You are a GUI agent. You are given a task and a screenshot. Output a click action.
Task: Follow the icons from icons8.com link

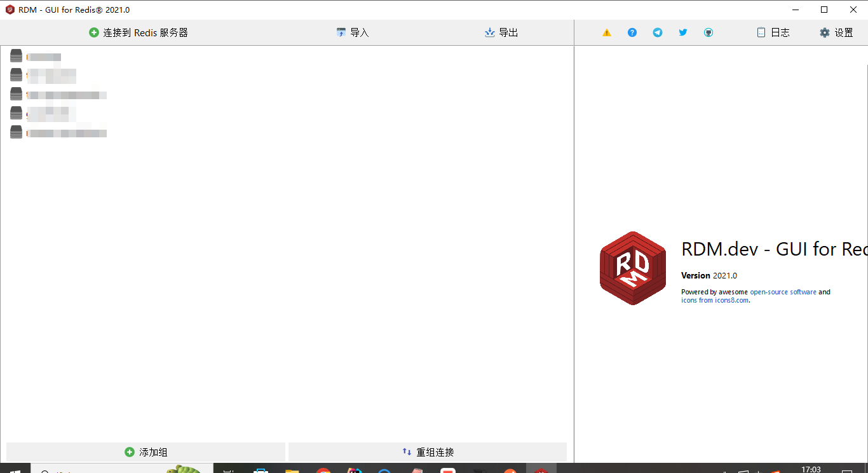pyautogui.click(x=715, y=300)
